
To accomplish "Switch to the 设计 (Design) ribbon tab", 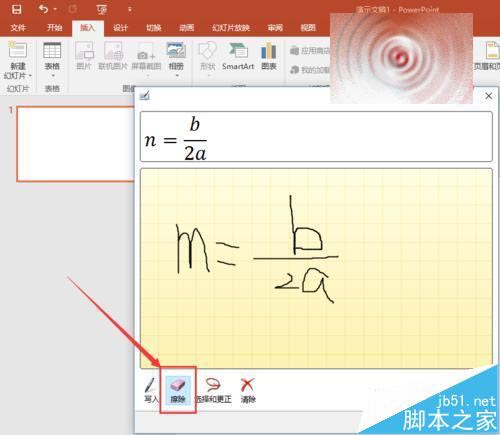I will [120, 28].
